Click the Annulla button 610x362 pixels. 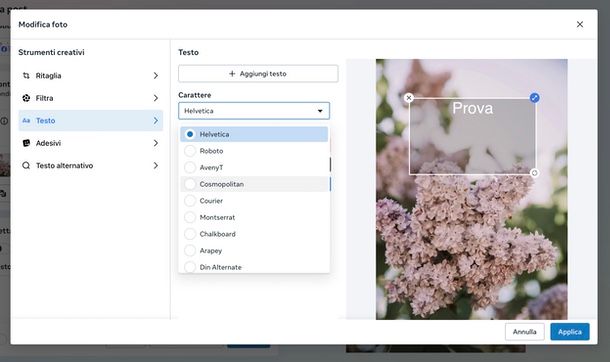click(524, 332)
